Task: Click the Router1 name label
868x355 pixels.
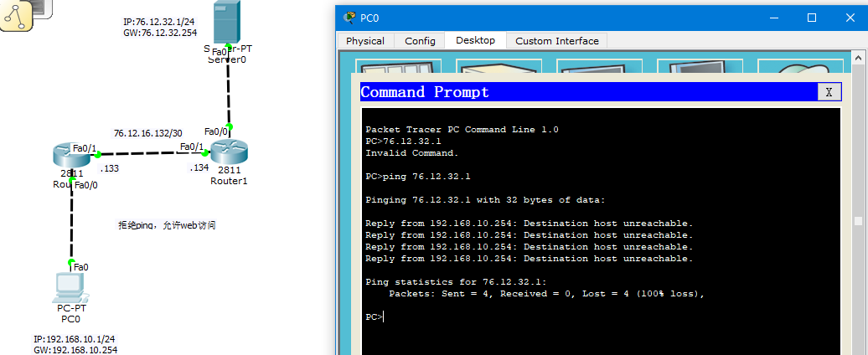Action: click(x=229, y=182)
